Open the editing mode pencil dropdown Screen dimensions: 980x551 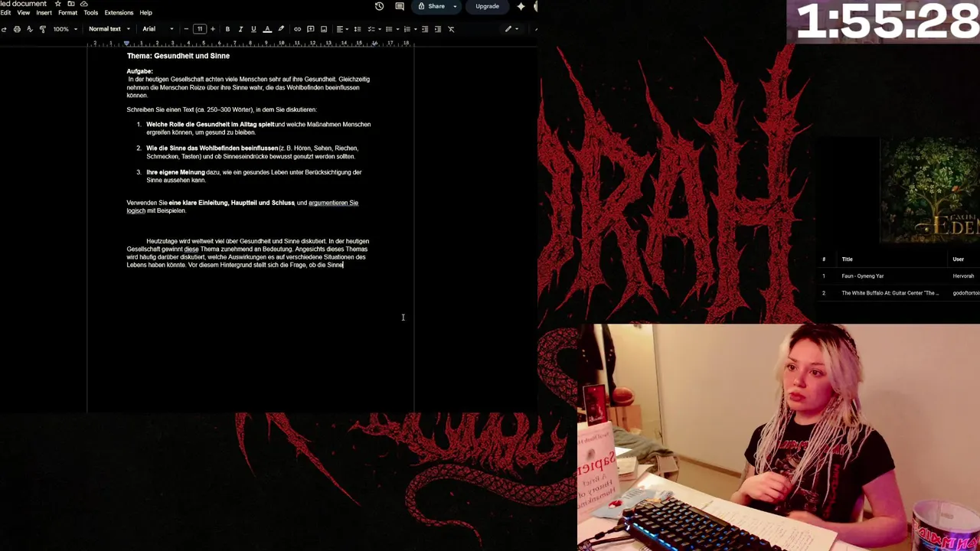click(x=511, y=29)
